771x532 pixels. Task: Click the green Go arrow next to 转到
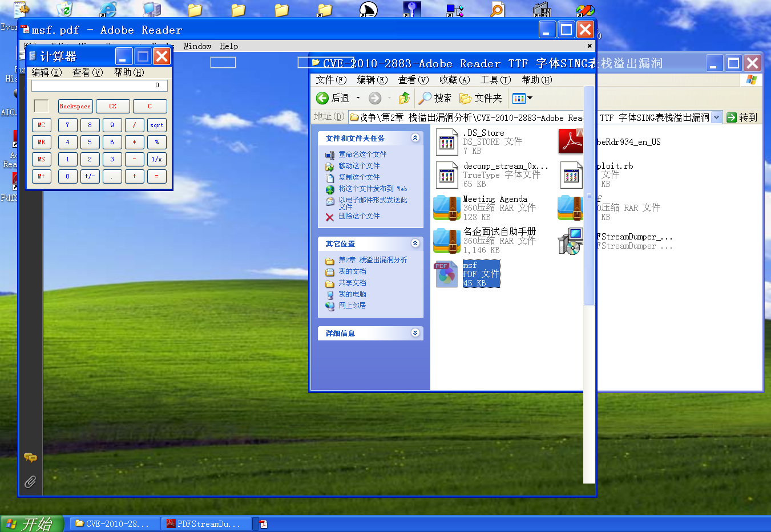pos(732,117)
